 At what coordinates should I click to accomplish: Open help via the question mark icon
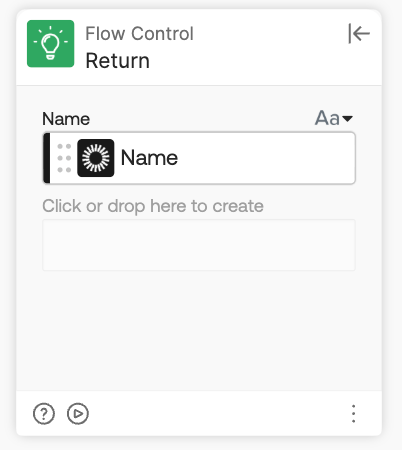point(44,414)
